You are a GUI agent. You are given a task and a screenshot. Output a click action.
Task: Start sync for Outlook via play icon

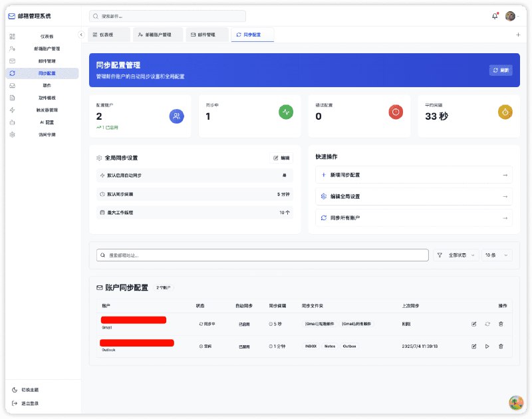coord(487,346)
